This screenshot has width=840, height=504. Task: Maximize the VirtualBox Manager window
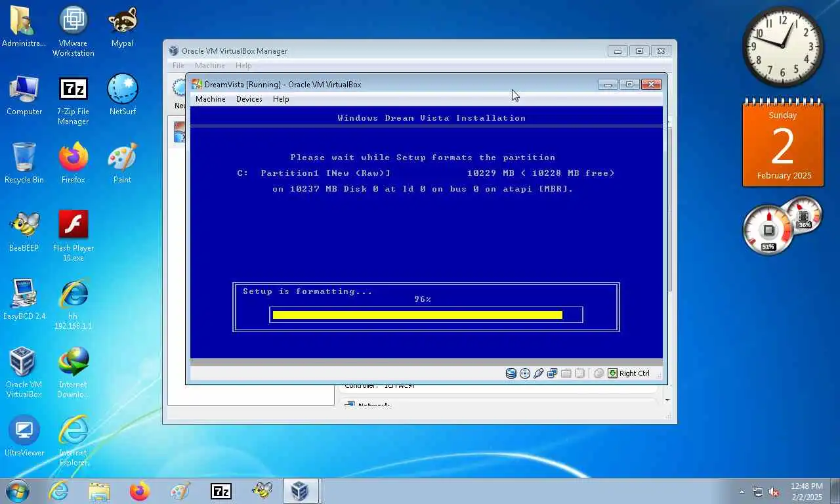click(639, 51)
